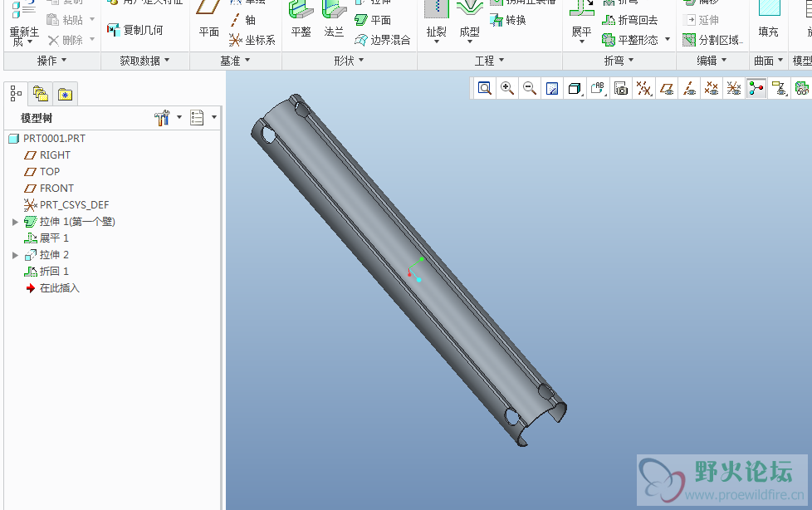Click the Repaint screen icon
The height and width of the screenshot is (510, 812).
pyautogui.click(x=552, y=89)
